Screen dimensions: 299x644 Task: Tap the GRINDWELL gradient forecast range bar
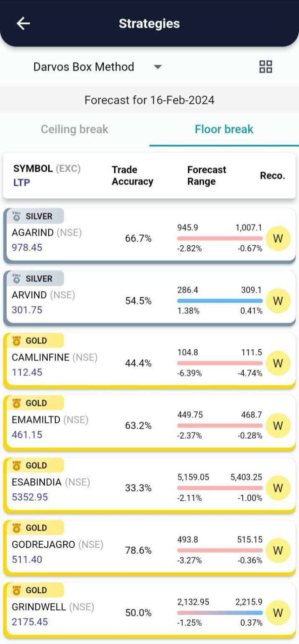tap(220, 613)
